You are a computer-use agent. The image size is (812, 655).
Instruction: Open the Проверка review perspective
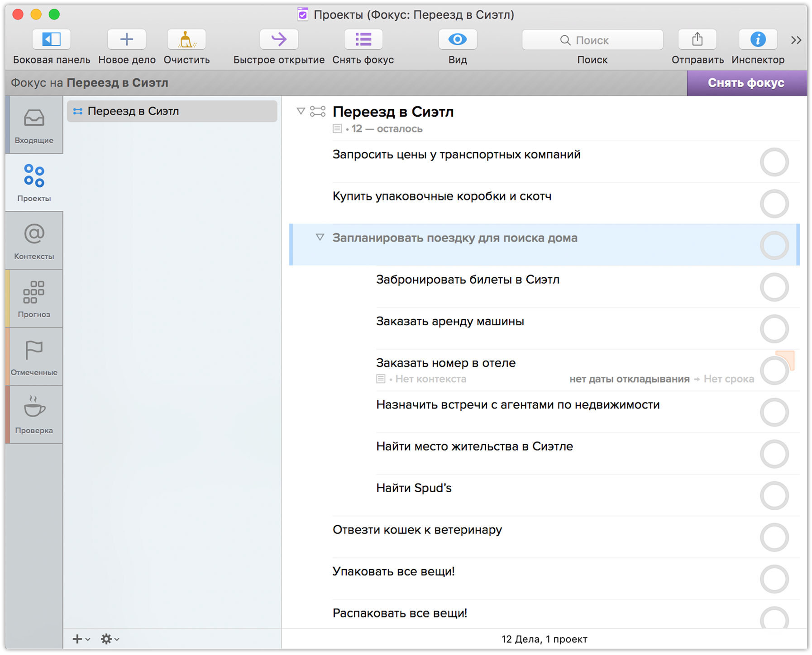coord(34,414)
